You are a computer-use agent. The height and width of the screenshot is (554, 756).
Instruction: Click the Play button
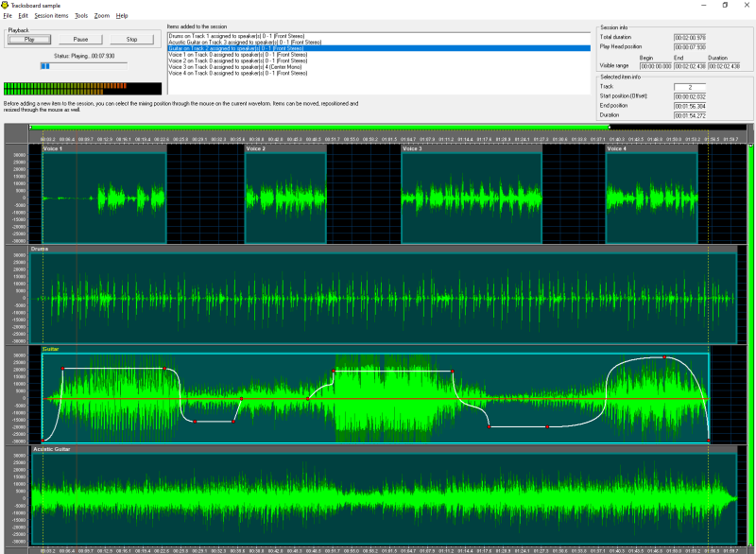[x=29, y=40]
